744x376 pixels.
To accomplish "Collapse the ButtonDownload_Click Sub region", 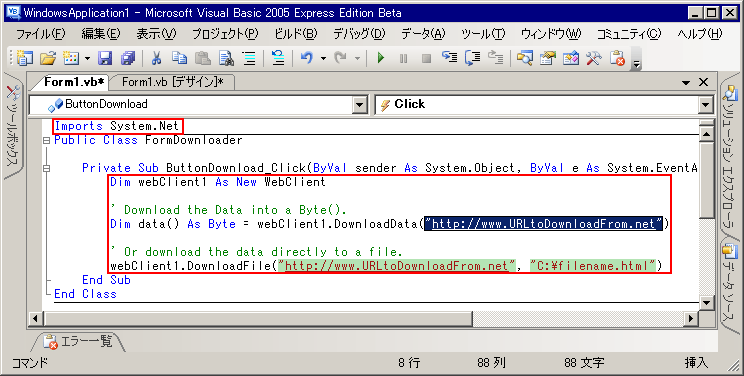I will 46,168.
